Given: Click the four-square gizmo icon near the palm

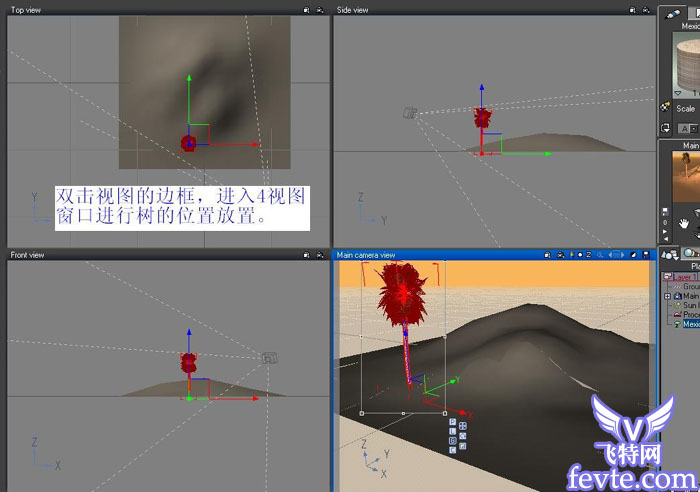Looking at the screenshot, I should 462,426.
